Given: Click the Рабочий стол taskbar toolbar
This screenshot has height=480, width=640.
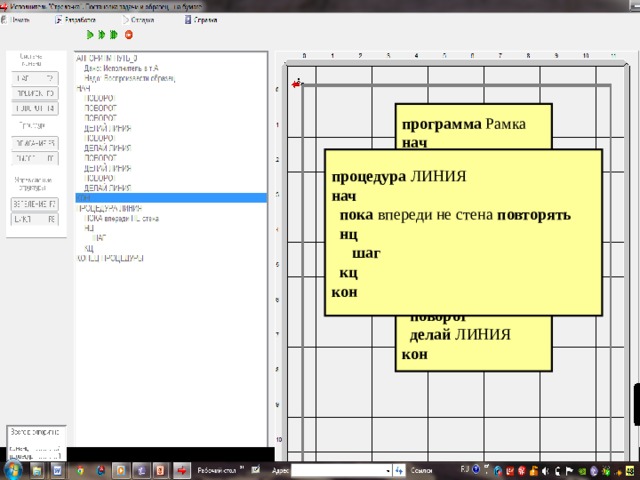Looking at the screenshot, I should click(217, 471).
